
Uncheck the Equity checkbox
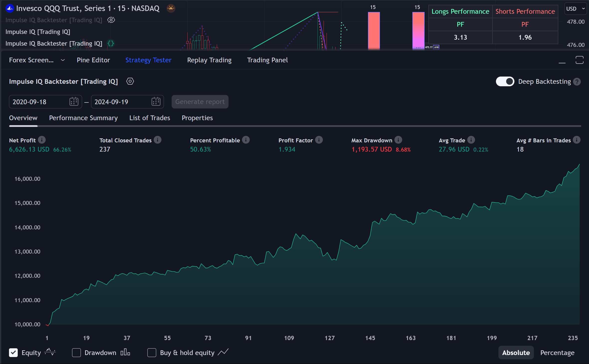(13, 353)
